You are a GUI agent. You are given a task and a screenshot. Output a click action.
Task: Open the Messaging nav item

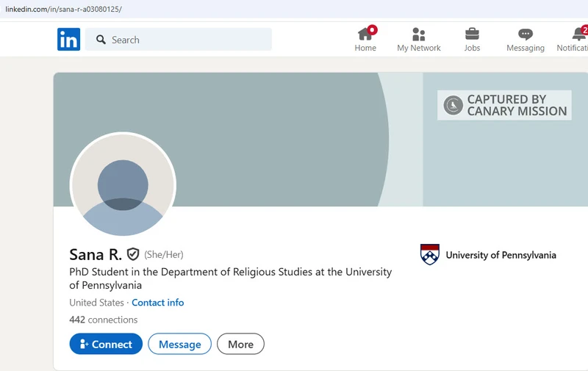pos(526,39)
